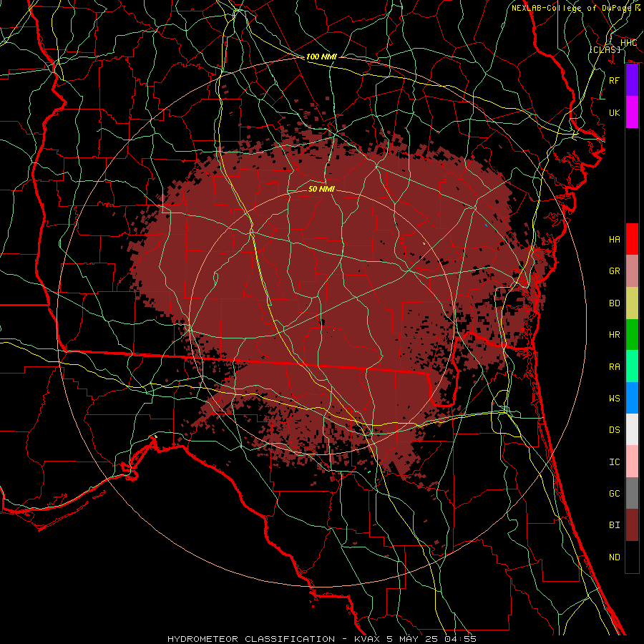Select the IC light pink legend swatch
Screen dimensions: 644x644
(632, 462)
